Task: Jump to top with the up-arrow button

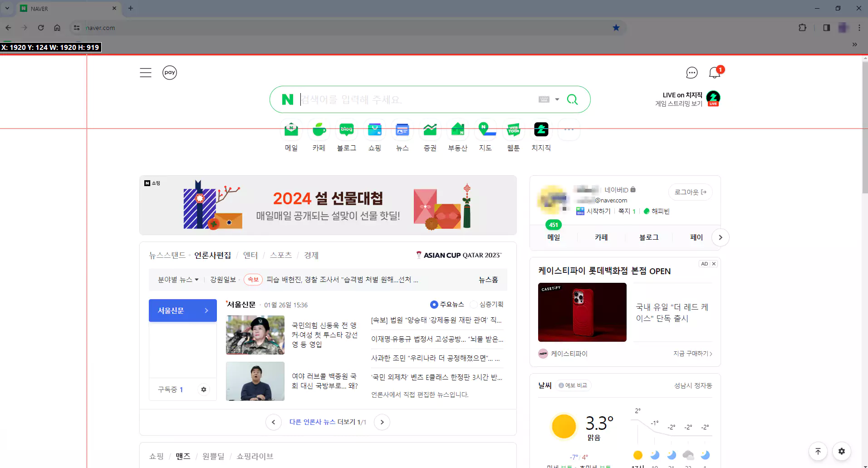Action: (818, 451)
